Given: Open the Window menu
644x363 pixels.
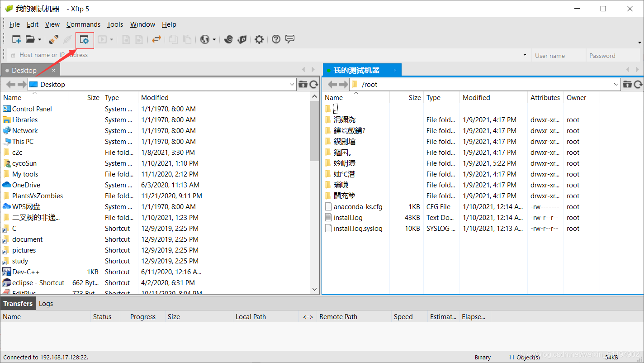Looking at the screenshot, I should coord(142,24).
